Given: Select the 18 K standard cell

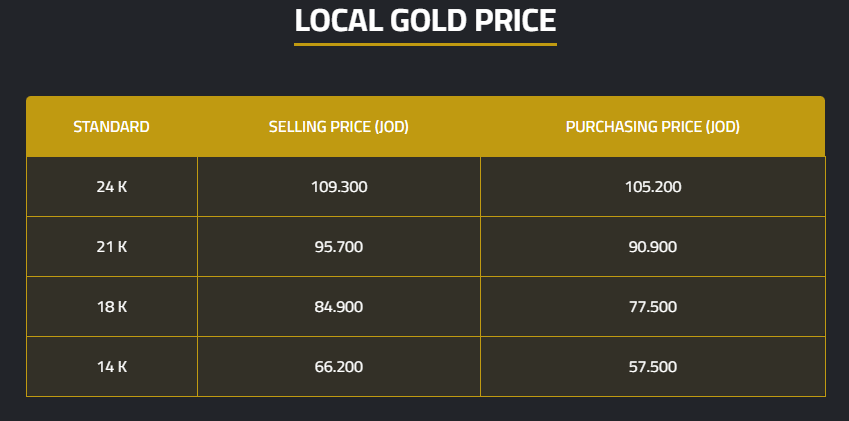Looking at the screenshot, I should (x=112, y=307).
